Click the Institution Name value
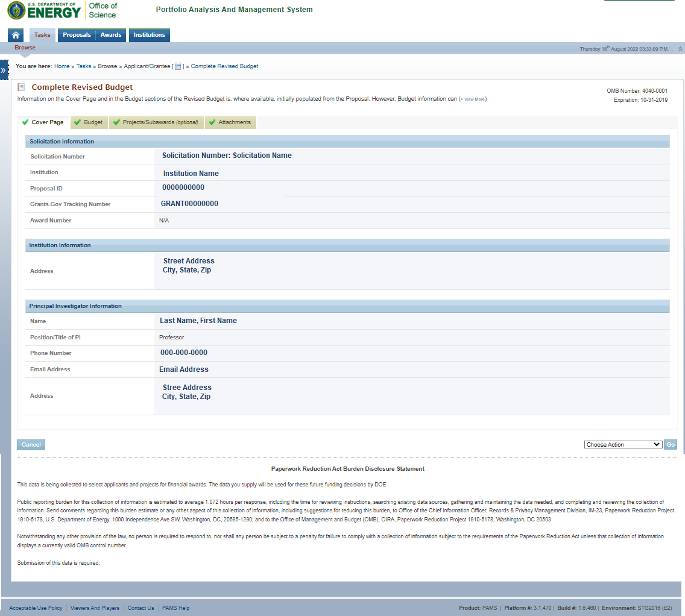685x616 pixels. 191,174
